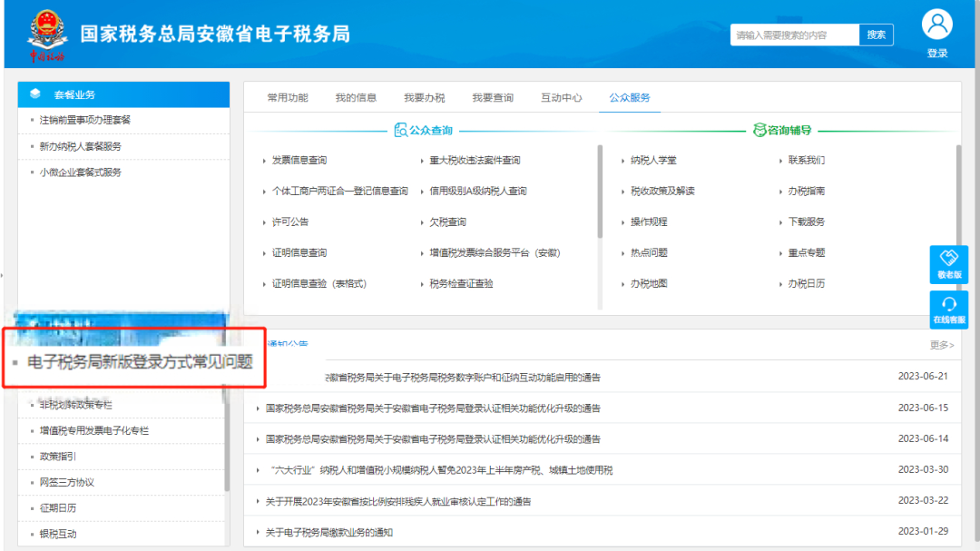Open 关于电子税务局缴款业务的通知
Screen dimensions: 980x551
click(329, 533)
